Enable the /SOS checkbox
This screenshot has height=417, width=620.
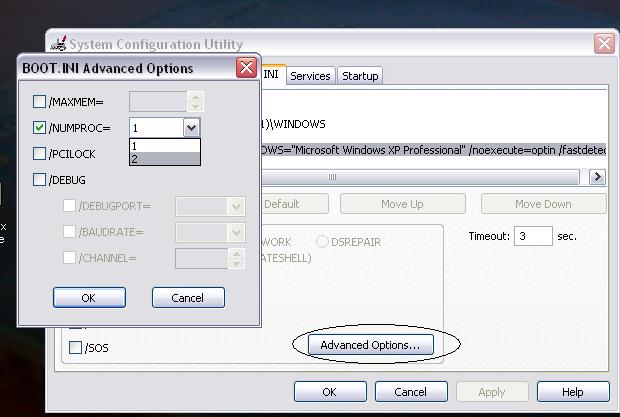pos(75,347)
